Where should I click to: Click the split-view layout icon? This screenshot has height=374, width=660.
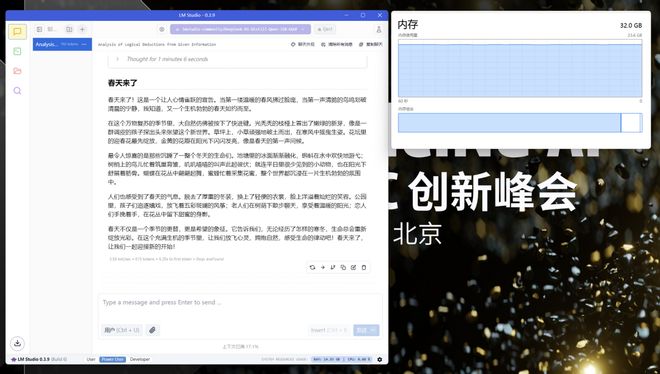point(69,29)
